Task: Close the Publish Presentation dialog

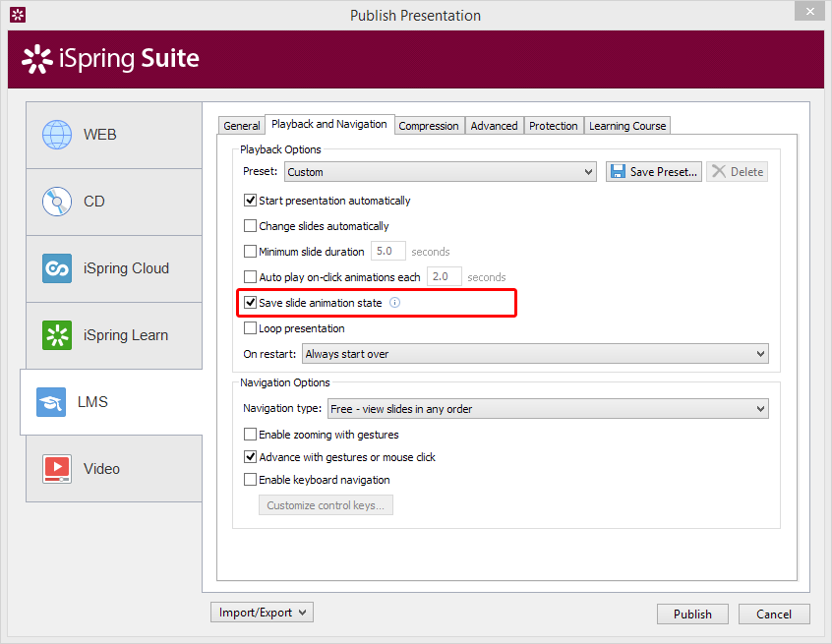Action: coord(809,11)
